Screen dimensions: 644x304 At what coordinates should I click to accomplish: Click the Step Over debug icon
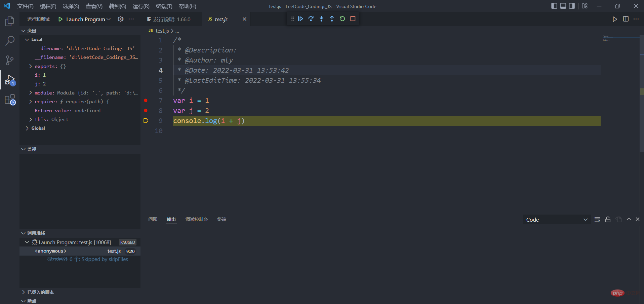pyautogui.click(x=311, y=19)
